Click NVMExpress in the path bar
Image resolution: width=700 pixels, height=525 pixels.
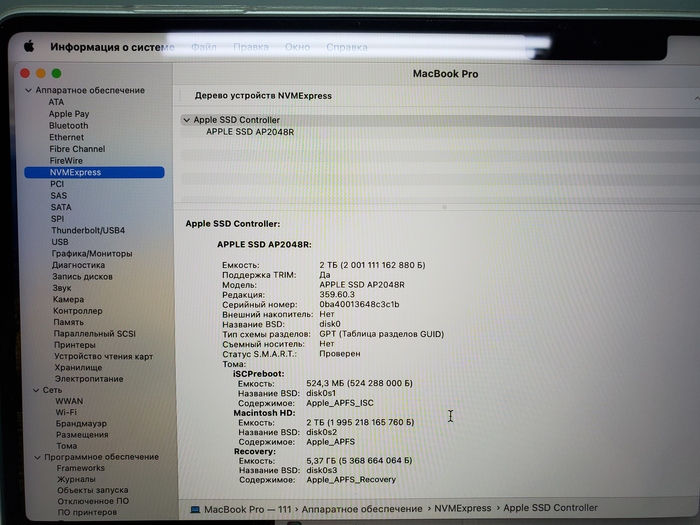462,508
